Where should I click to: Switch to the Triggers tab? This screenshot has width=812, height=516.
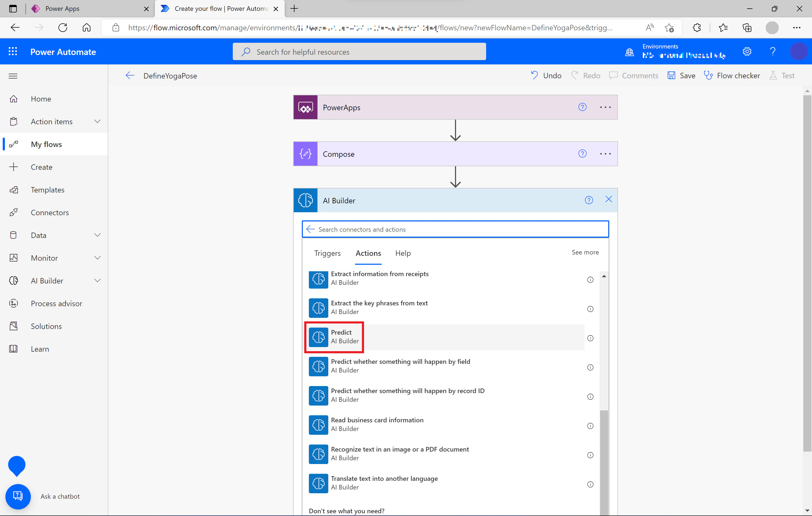click(328, 253)
